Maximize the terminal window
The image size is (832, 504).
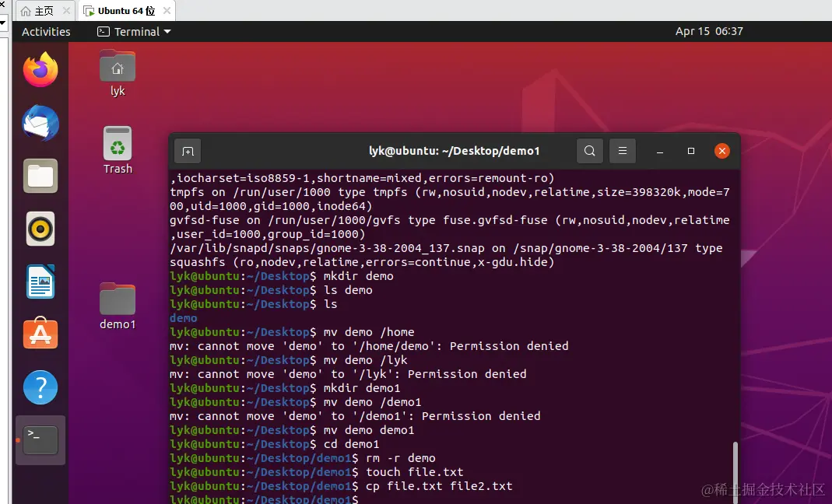691,151
